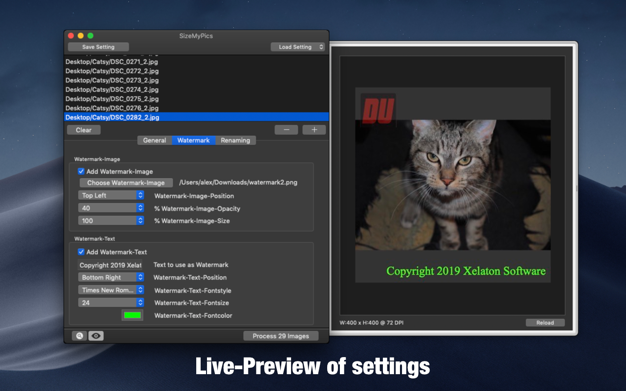Click Choose Watermark-Image button

[126, 183]
